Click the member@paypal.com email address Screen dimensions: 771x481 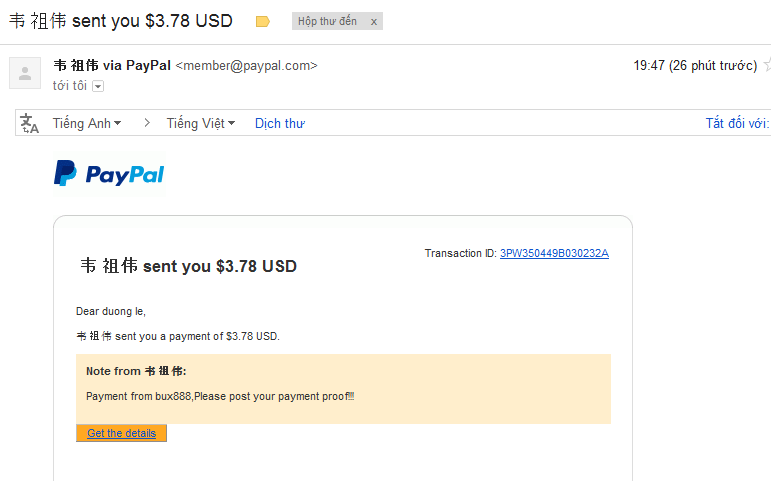246,66
